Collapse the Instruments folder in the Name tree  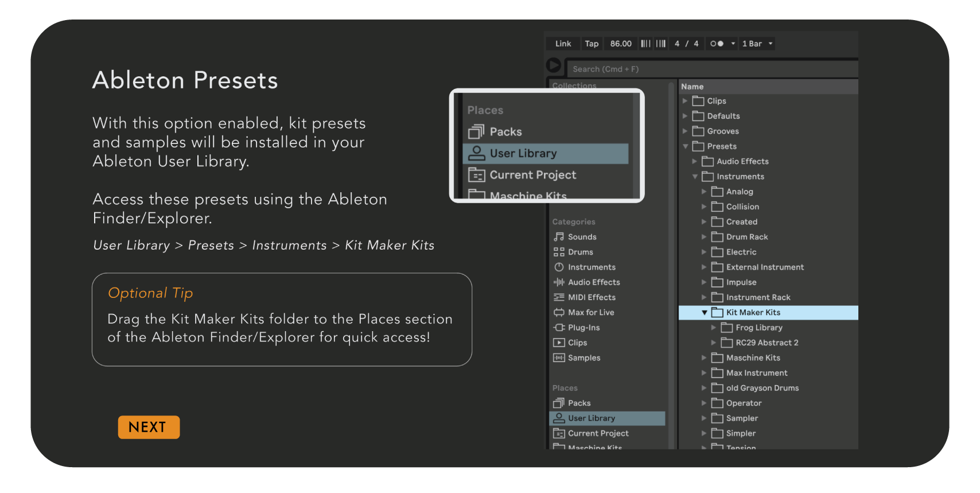point(695,177)
